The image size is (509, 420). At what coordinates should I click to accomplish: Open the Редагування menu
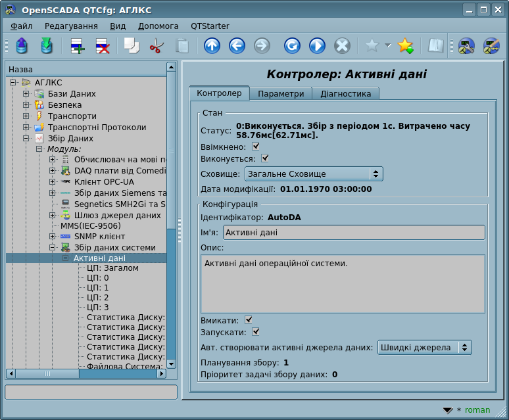coord(71,26)
